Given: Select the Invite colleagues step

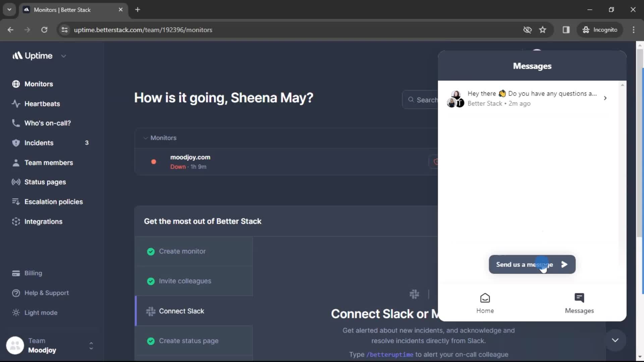Looking at the screenshot, I should 194,281.
